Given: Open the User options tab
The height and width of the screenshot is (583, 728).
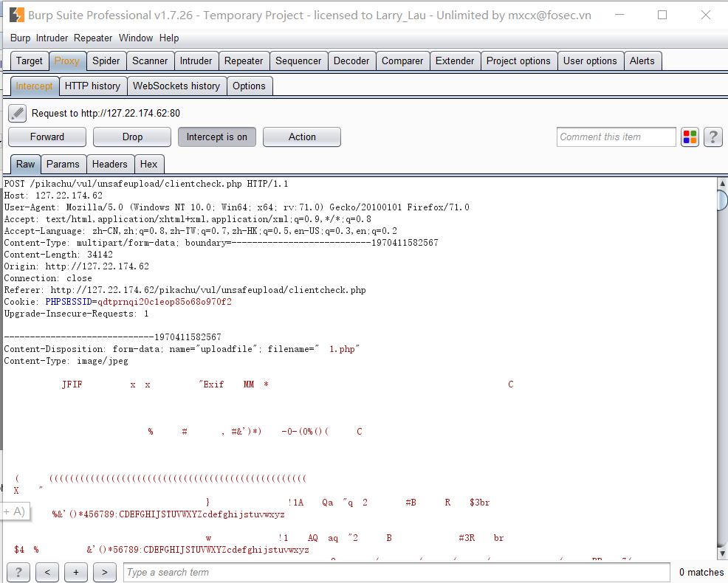Looking at the screenshot, I should click(x=590, y=61).
